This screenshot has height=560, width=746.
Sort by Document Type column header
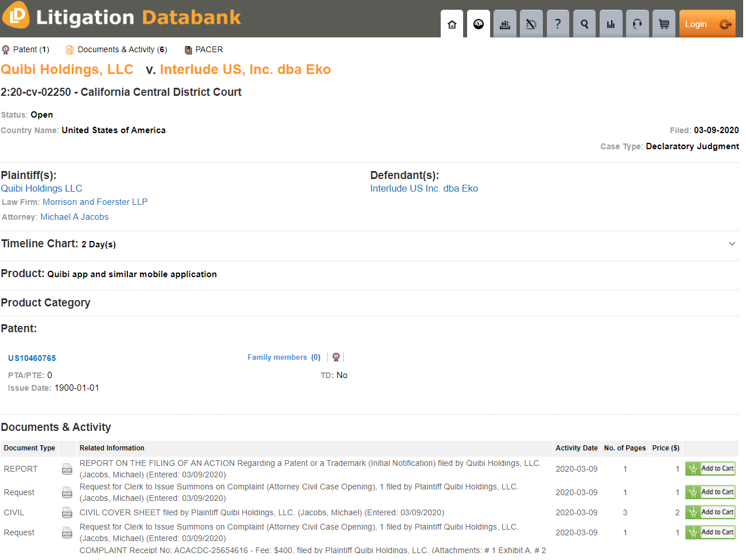pyautogui.click(x=29, y=448)
